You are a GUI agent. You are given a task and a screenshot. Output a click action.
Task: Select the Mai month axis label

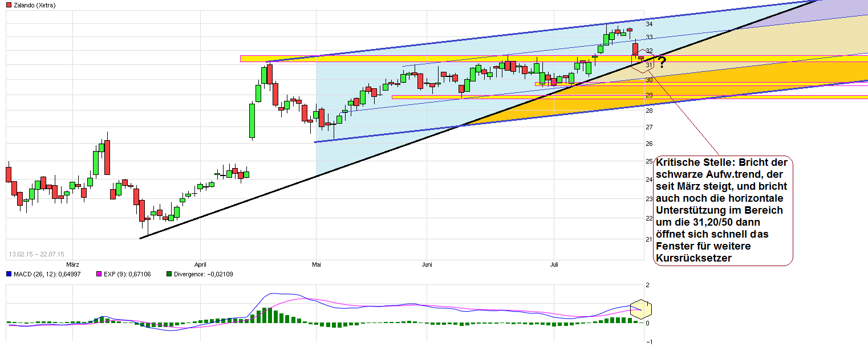(317, 264)
